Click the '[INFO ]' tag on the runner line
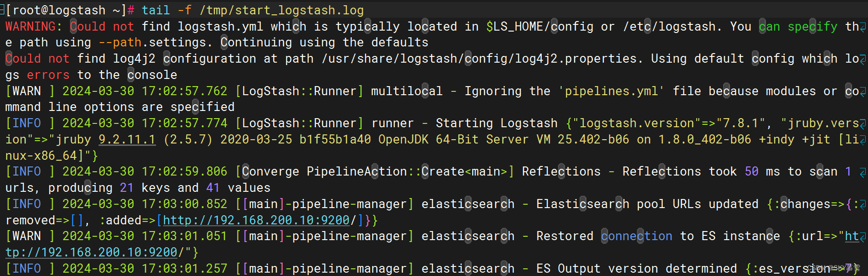This screenshot has height=276, width=868. click(x=30, y=123)
